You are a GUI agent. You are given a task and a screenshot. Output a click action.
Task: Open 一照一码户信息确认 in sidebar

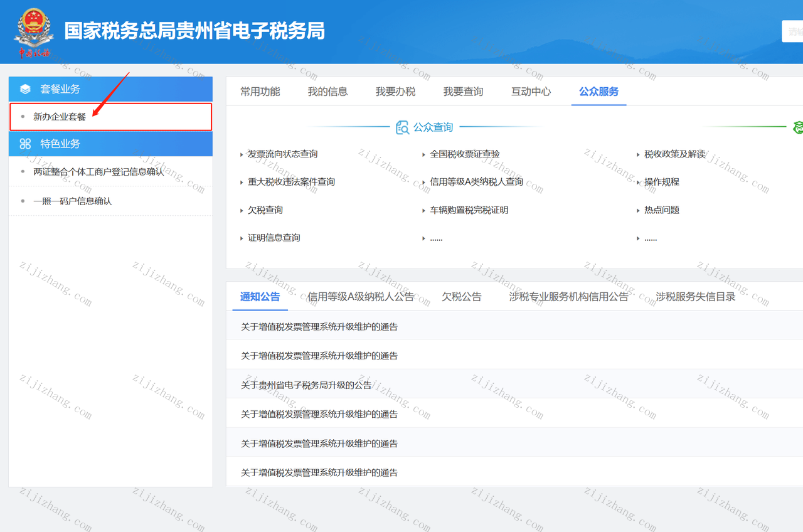73,201
